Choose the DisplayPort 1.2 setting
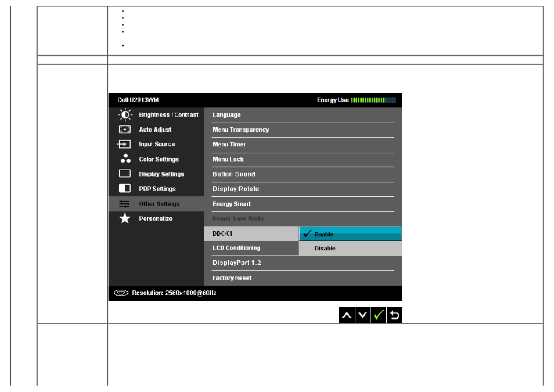This screenshot has width=554, height=392. coord(303,263)
